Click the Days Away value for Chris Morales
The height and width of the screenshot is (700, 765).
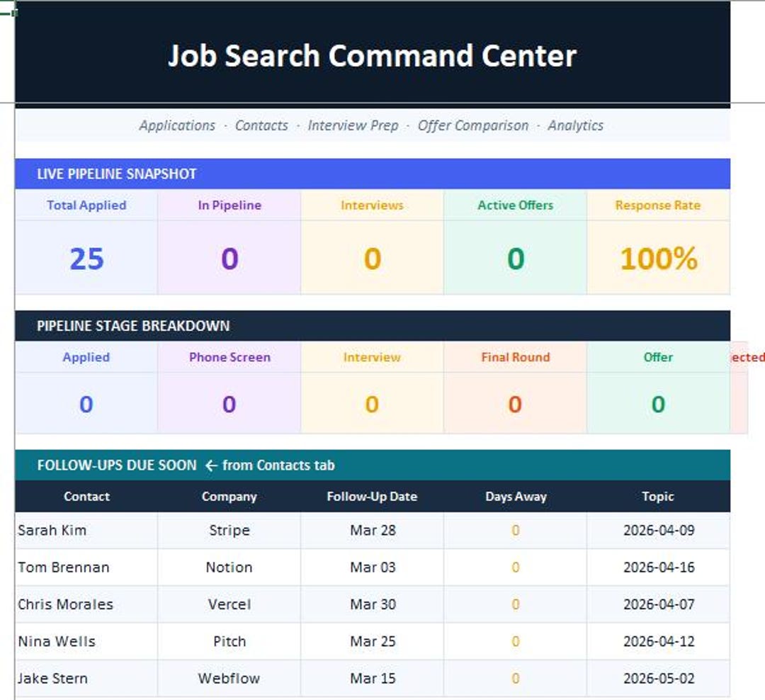pos(515,604)
